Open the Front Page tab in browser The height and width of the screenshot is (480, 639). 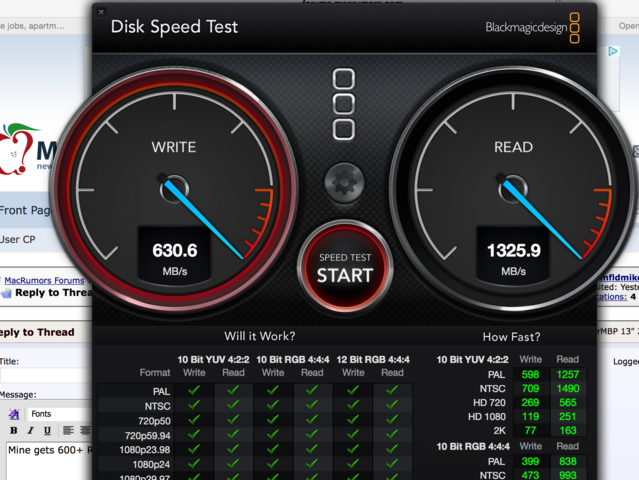point(25,211)
